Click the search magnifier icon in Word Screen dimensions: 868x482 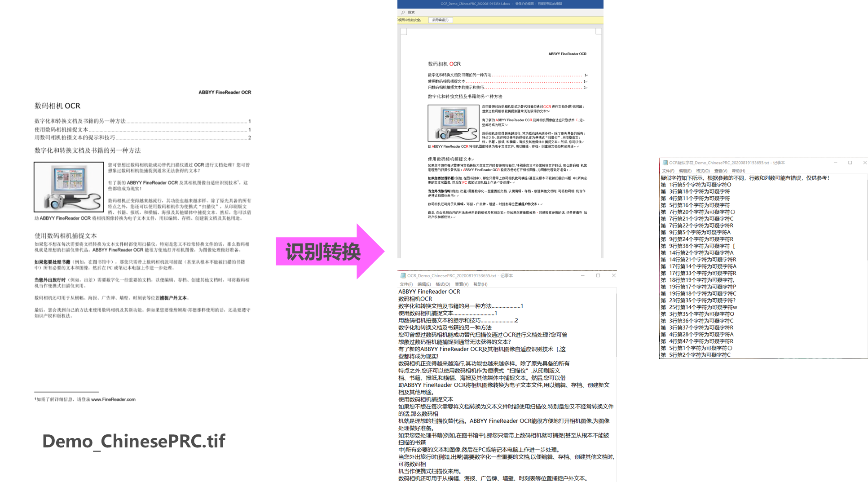click(403, 12)
